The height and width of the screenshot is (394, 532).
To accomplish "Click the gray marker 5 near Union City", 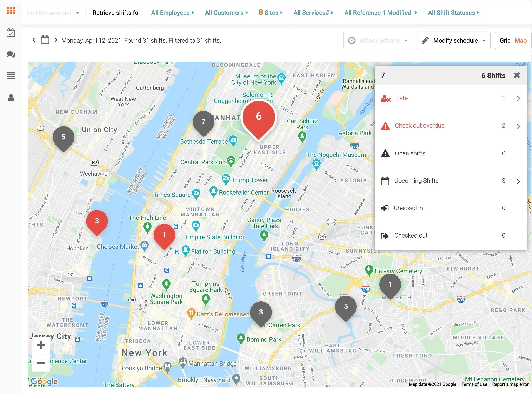I will [64, 139].
